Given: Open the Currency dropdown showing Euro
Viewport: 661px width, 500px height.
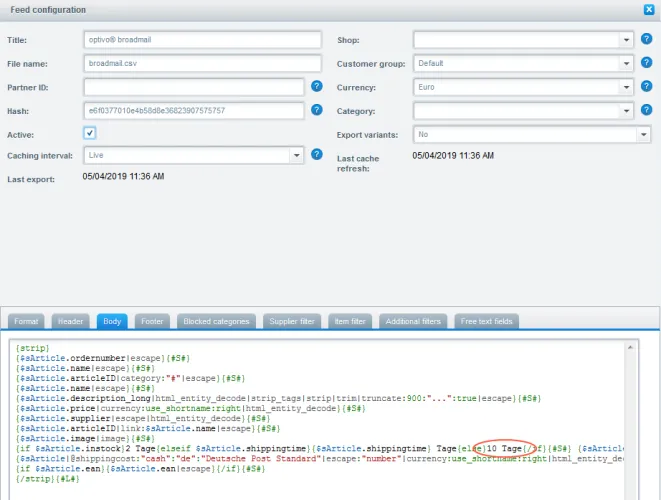Looking at the screenshot, I should [x=626, y=87].
